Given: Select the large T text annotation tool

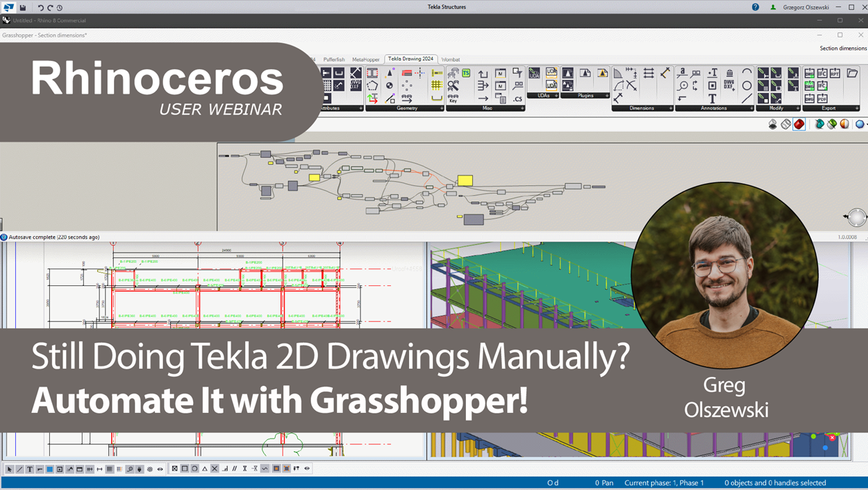Looking at the screenshot, I should 712,99.
